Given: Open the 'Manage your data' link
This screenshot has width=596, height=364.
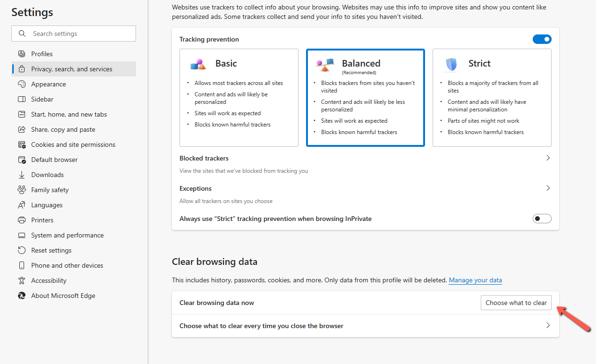Looking at the screenshot, I should (x=475, y=280).
